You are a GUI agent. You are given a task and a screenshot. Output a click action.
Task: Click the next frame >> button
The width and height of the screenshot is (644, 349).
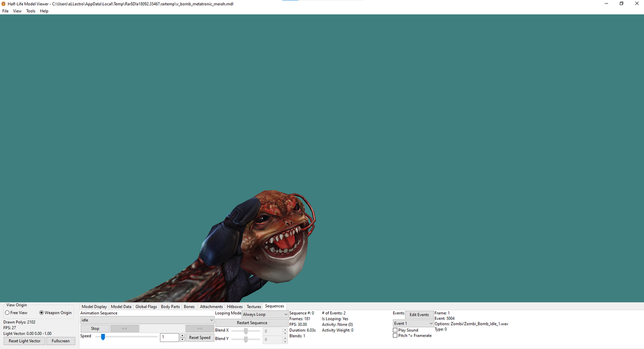pyautogui.click(x=200, y=328)
